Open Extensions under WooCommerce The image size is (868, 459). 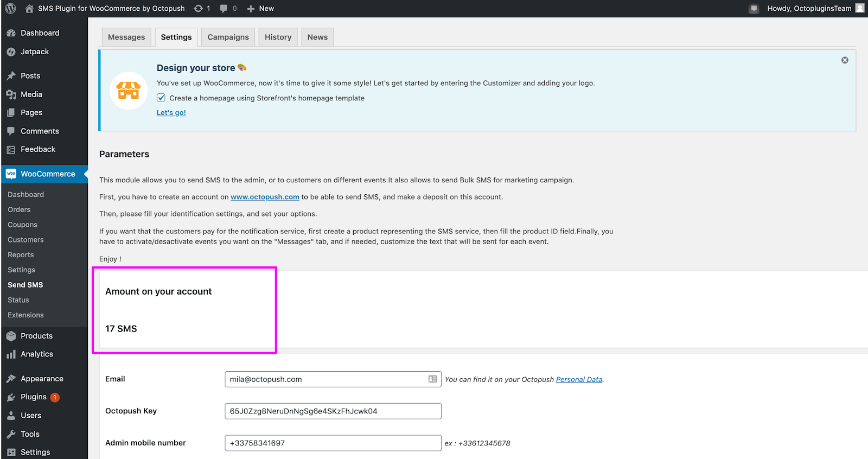click(x=25, y=315)
